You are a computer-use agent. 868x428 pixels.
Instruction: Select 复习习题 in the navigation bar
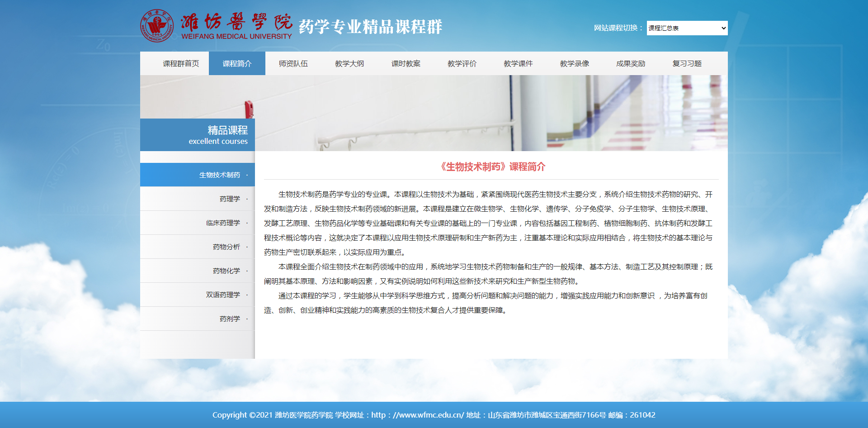tap(687, 64)
